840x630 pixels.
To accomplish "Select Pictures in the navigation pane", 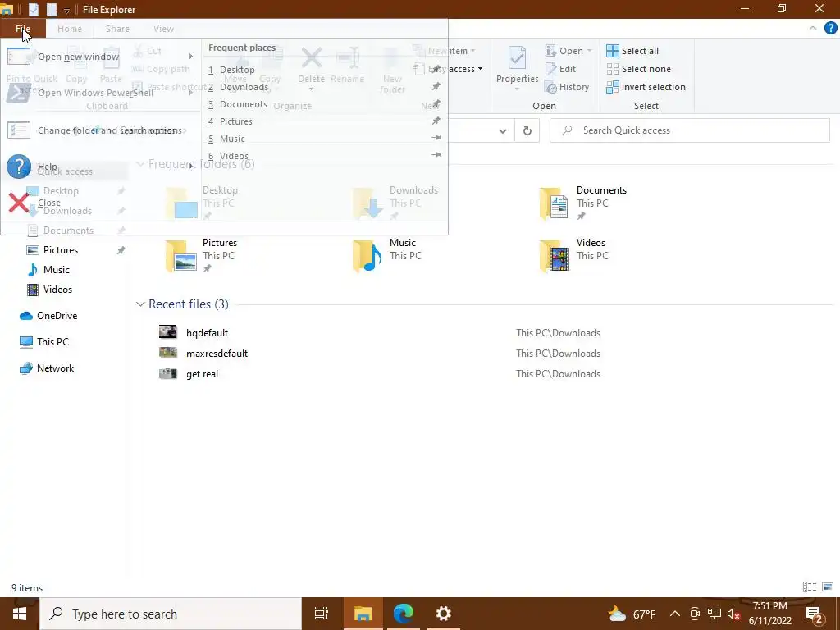I will tap(61, 250).
